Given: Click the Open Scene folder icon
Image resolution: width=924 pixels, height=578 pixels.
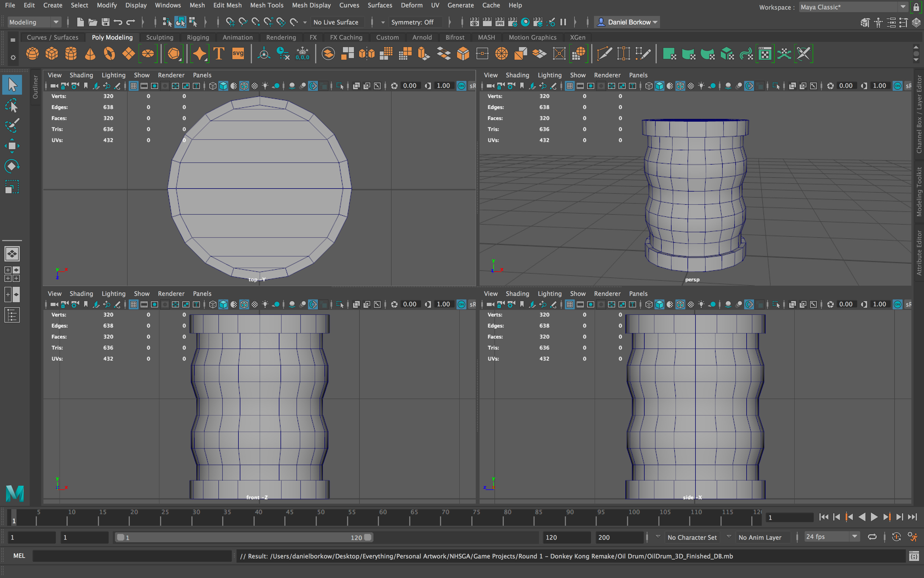Looking at the screenshot, I should point(93,22).
